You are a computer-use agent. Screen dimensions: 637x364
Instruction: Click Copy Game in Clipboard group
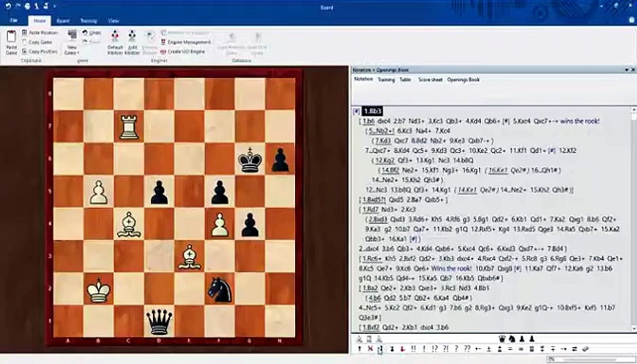point(37,42)
